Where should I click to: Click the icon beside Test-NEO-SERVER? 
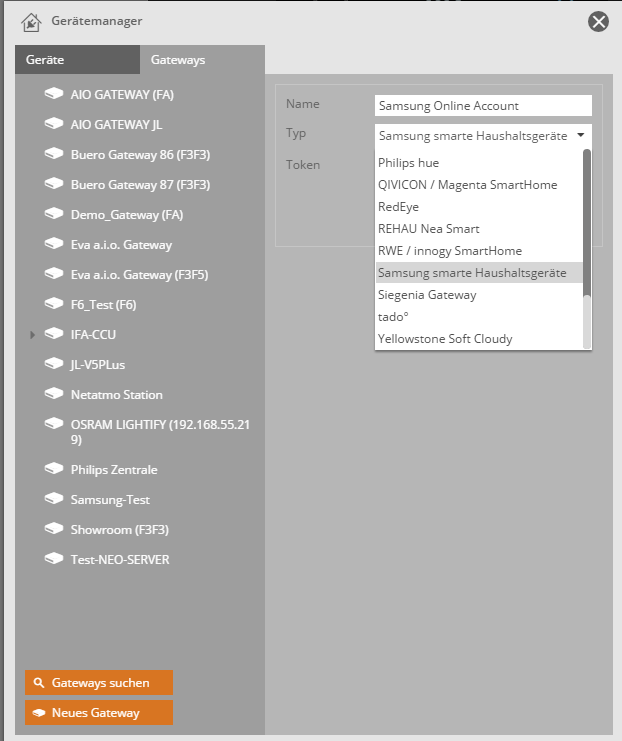coord(54,559)
